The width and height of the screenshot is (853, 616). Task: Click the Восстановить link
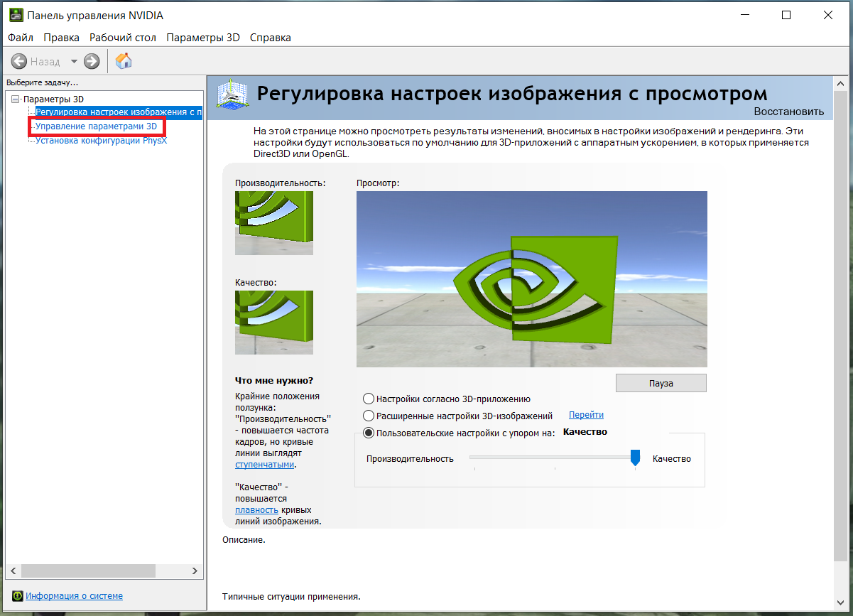point(789,112)
